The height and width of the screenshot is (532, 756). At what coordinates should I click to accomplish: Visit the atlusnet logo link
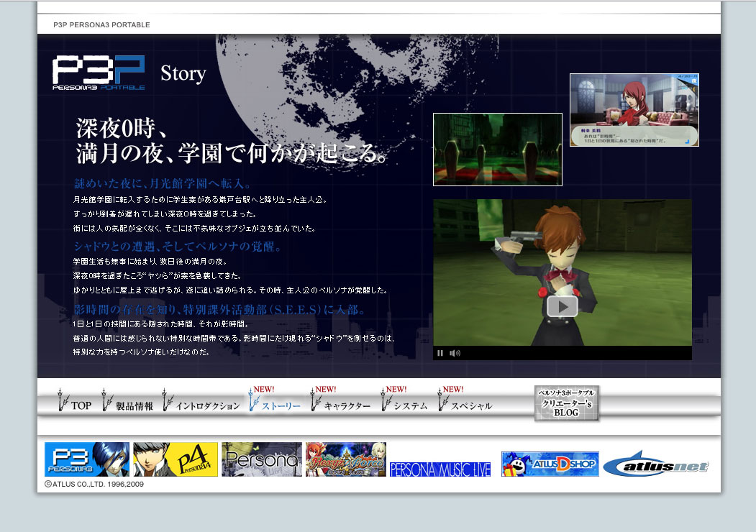tap(656, 464)
